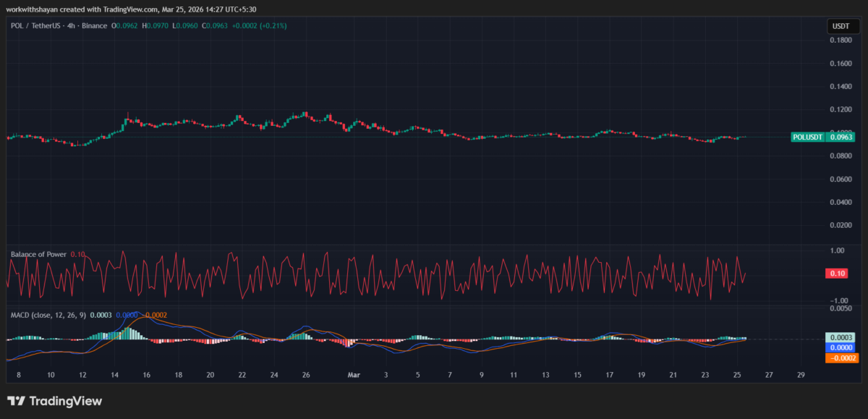Select the USDT currency button top right
The width and height of the screenshot is (868, 419).
click(843, 25)
